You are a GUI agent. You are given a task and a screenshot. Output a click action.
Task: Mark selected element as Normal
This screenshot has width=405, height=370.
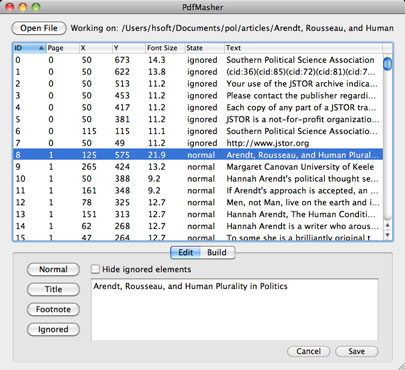[53, 269]
